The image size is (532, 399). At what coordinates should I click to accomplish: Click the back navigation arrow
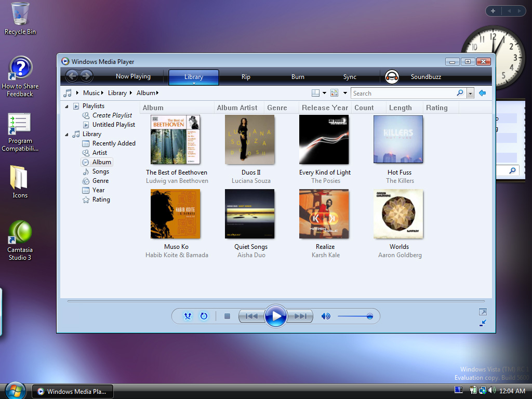(72, 76)
